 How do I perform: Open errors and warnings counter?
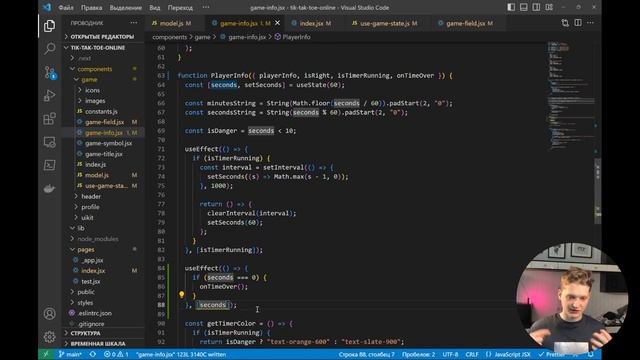(116, 354)
